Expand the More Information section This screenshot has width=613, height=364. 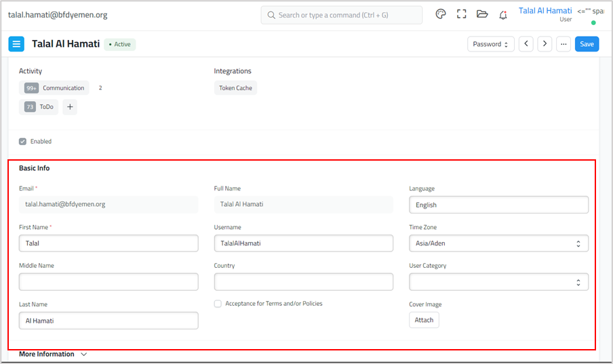(53, 354)
